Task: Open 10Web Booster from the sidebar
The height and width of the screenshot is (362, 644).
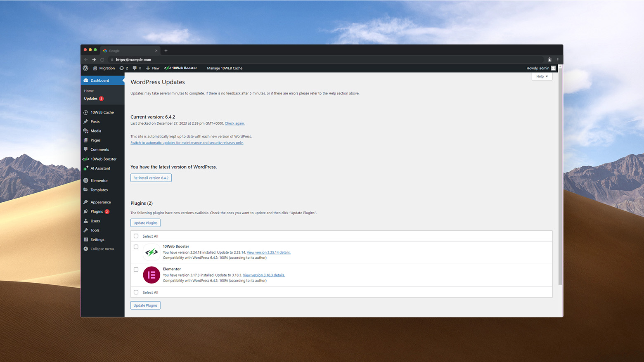Action: pos(85,159)
